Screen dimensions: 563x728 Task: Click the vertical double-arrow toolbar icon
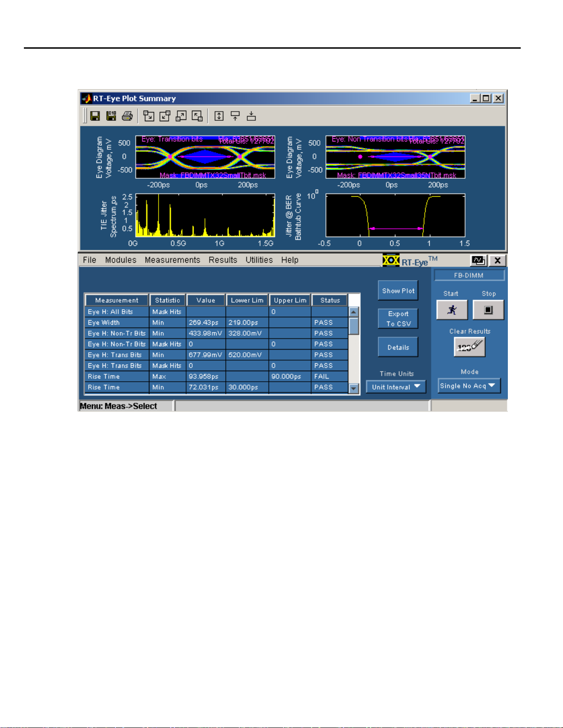coord(219,116)
